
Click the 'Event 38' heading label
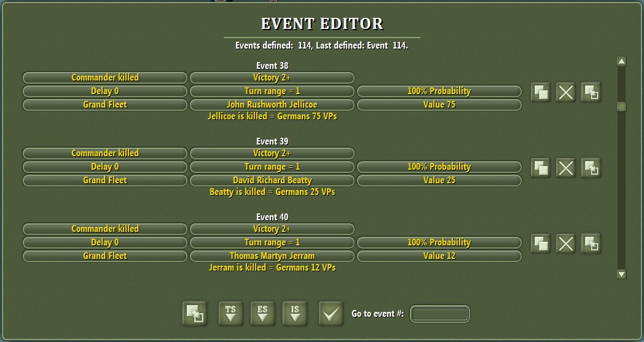coord(272,66)
